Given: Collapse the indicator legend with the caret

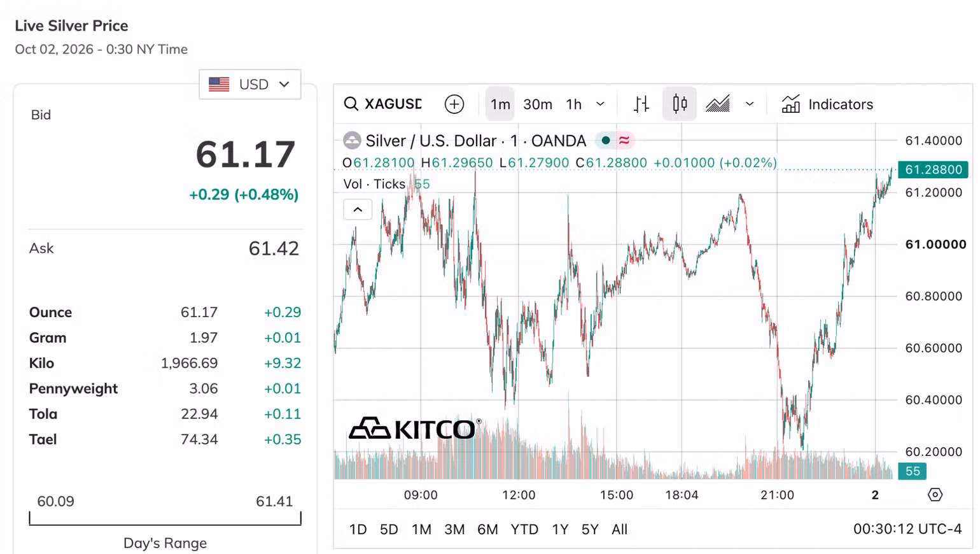Looking at the screenshot, I should point(358,210).
